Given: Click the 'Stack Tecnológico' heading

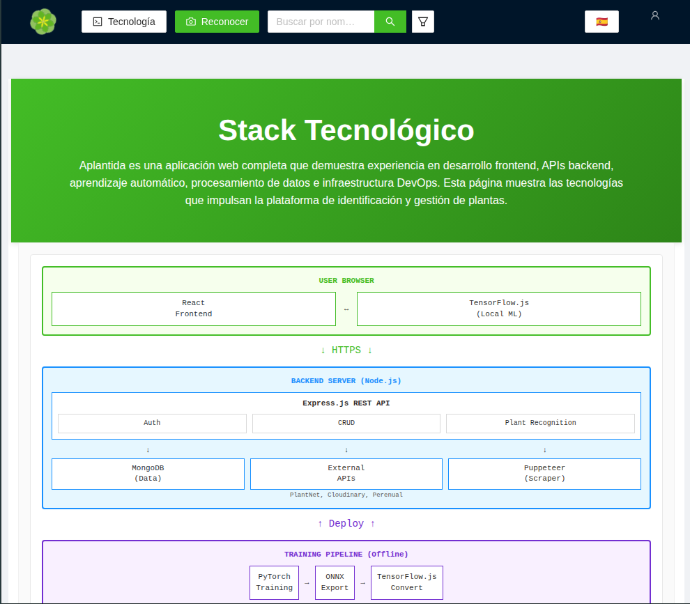Looking at the screenshot, I should (346, 130).
